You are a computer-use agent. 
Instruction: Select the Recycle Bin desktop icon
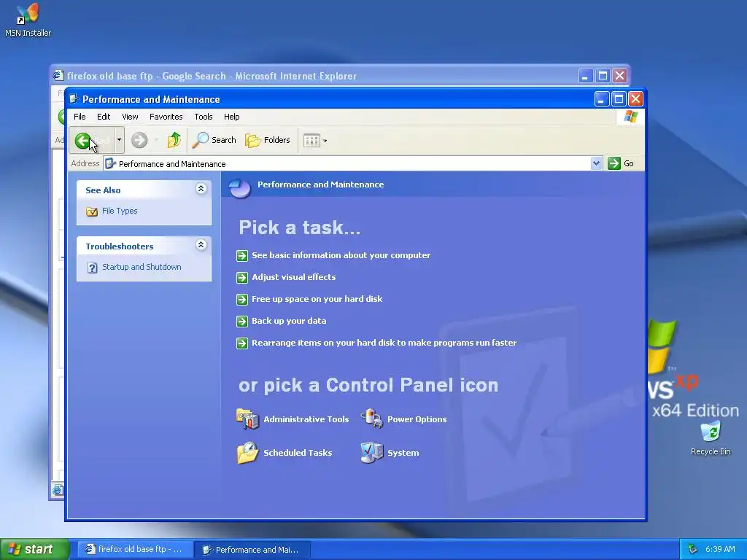[711, 438]
